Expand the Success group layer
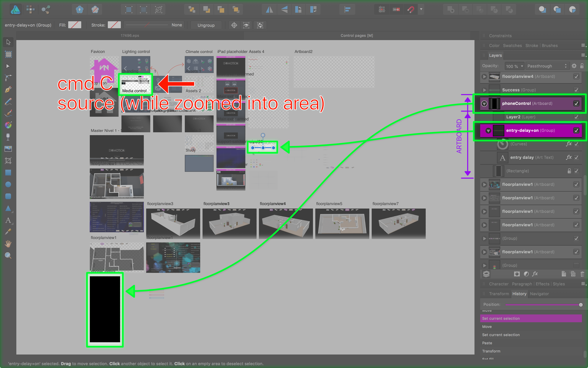This screenshot has height=368, width=588. pyautogui.click(x=484, y=90)
